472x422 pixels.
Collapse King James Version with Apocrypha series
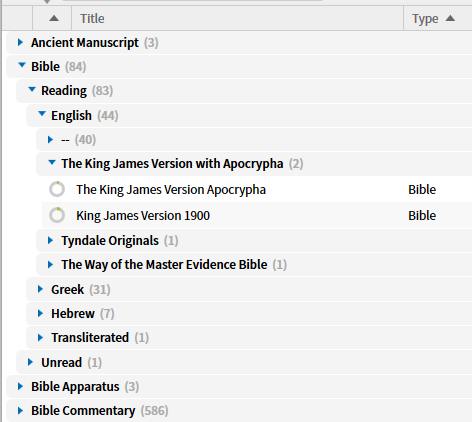[52, 163]
